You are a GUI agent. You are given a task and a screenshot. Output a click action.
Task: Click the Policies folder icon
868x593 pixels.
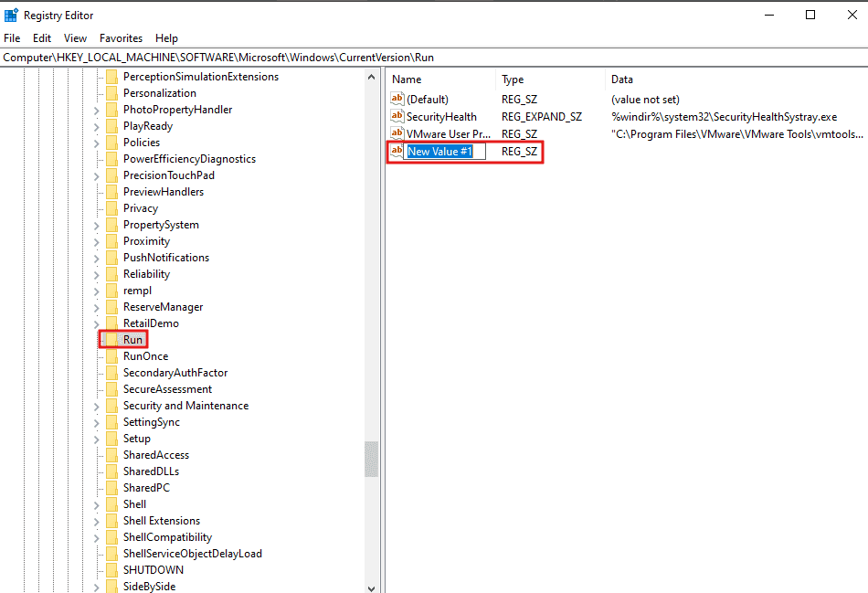111,143
